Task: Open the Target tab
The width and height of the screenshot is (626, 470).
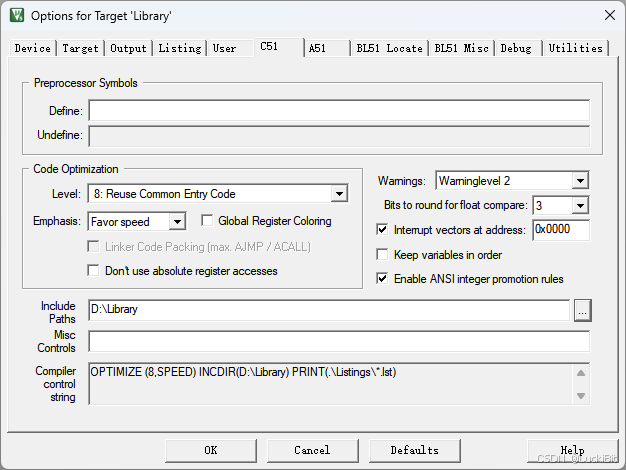Action: [80, 48]
